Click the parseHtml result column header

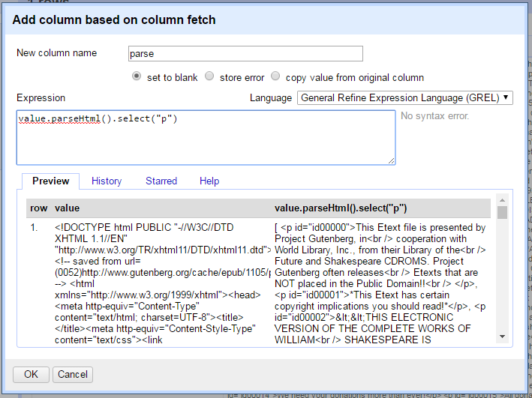click(x=341, y=208)
